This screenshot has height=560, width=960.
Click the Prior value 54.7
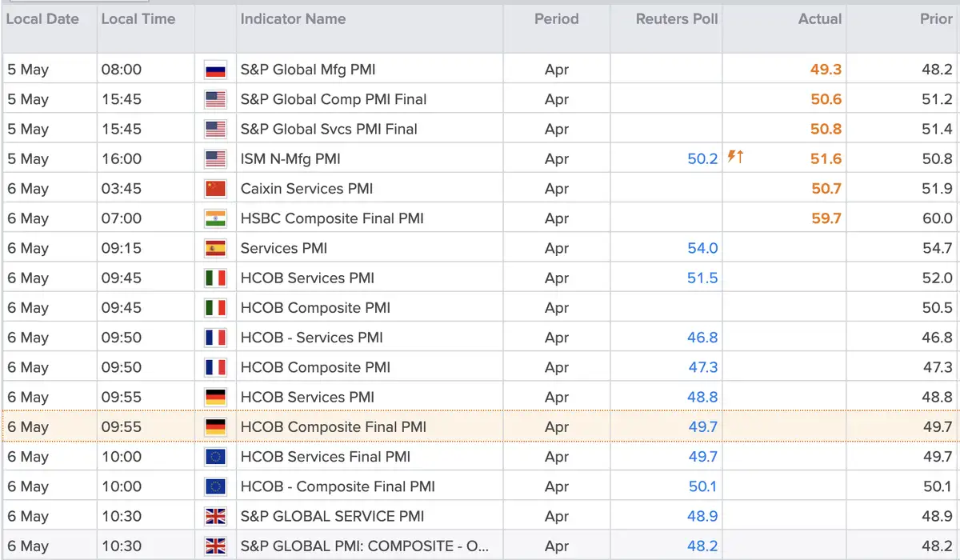[938, 248]
